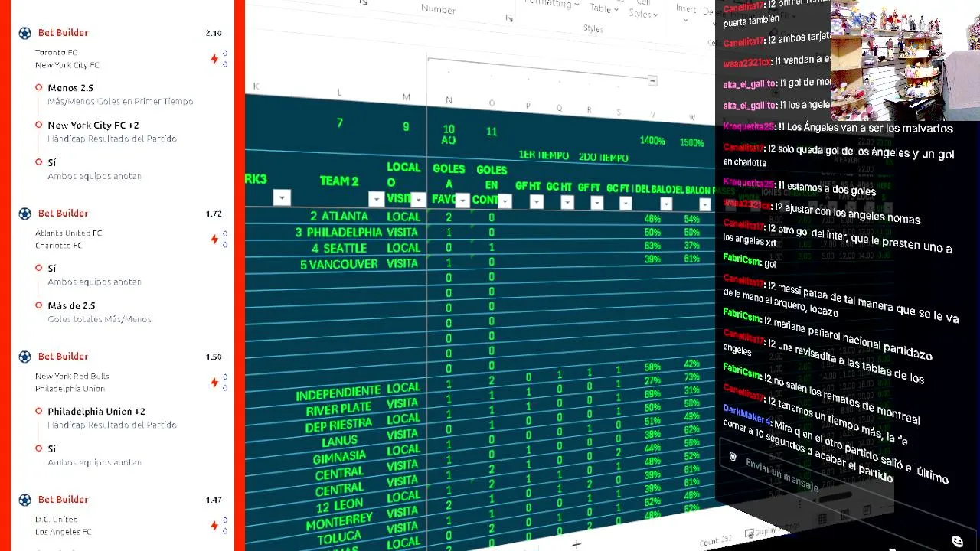Select the New York City FC +2 selection

93,126
